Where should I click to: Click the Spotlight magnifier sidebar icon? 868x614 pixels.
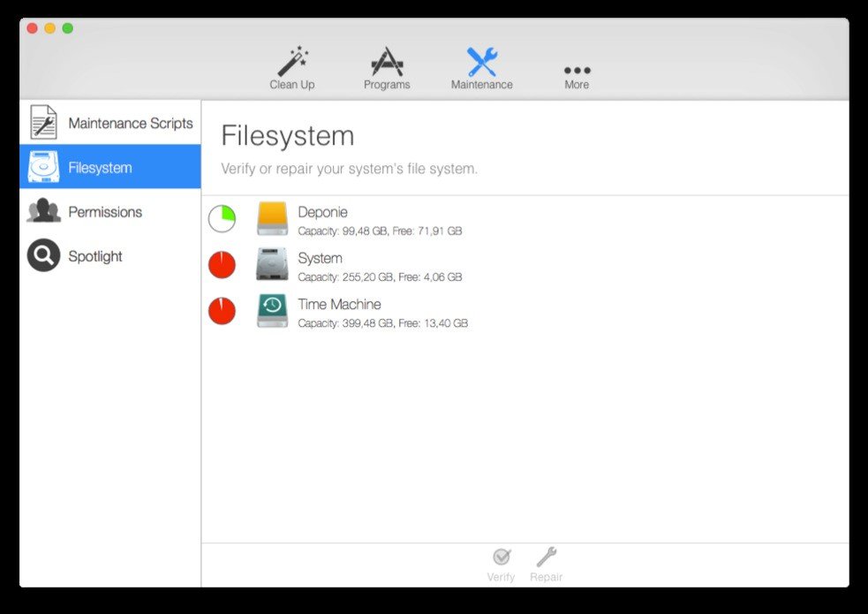click(x=43, y=255)
